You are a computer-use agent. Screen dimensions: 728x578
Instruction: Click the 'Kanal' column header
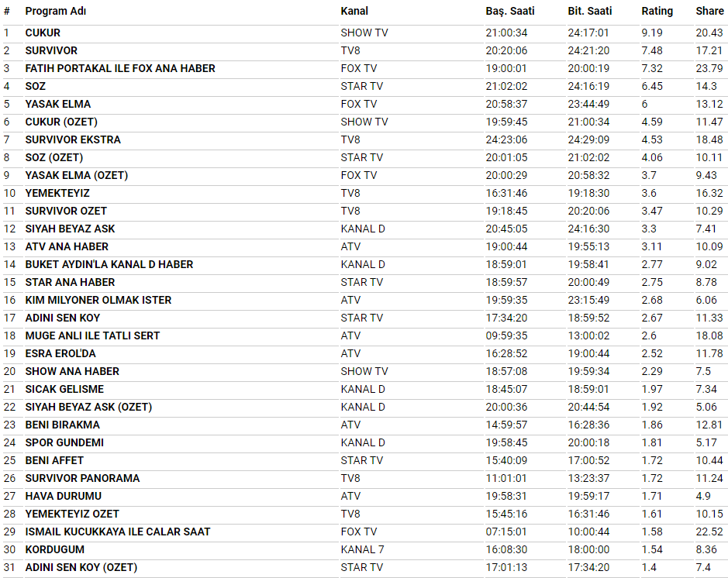[354, 12]
